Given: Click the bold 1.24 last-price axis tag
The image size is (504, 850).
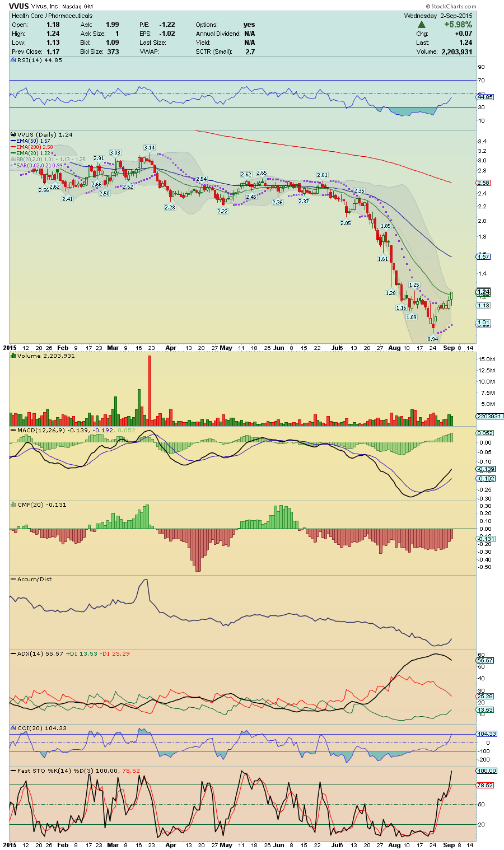Looking at the screenshot, I should click(x=483, y=292).
